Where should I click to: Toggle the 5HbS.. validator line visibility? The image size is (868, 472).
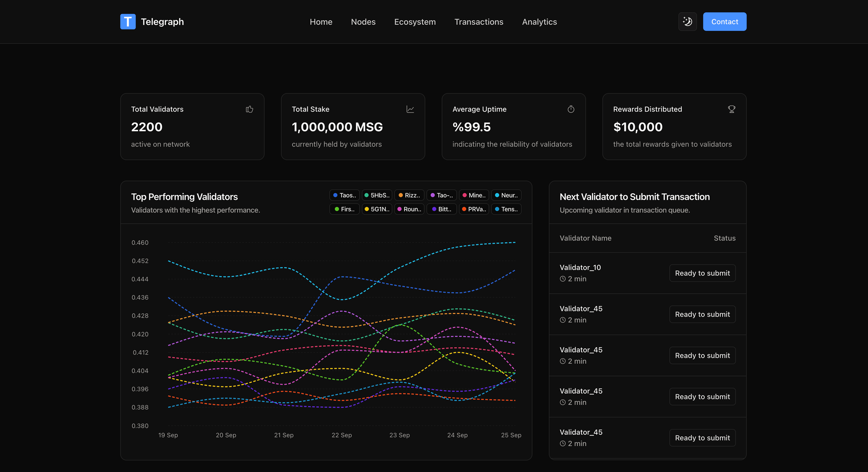click(378, 195)
